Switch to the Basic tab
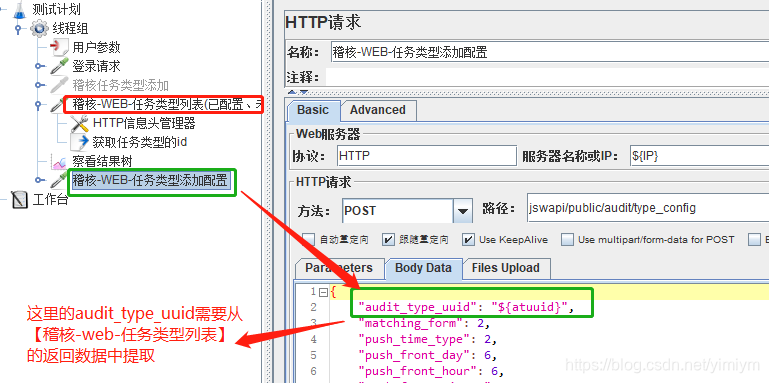The height and width of the screenshot is (383, 769). 312,110
